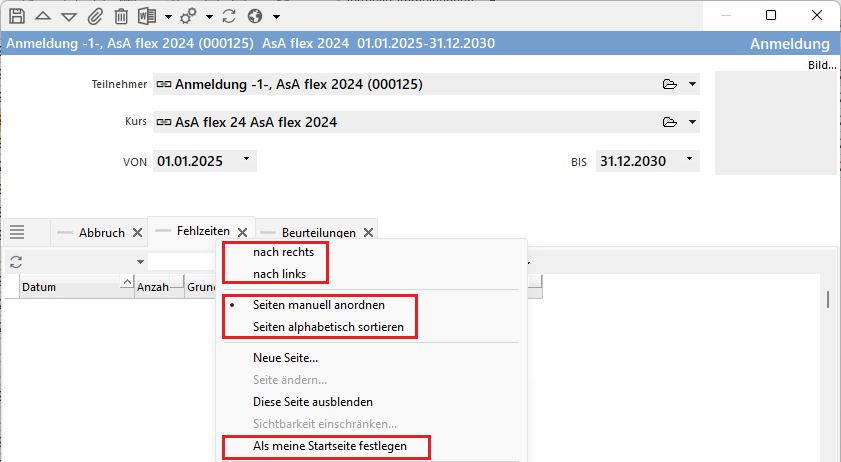Choose 'nach rechts' from context menu
Screen dimensions: 841x462
click(x=283, y=252)
